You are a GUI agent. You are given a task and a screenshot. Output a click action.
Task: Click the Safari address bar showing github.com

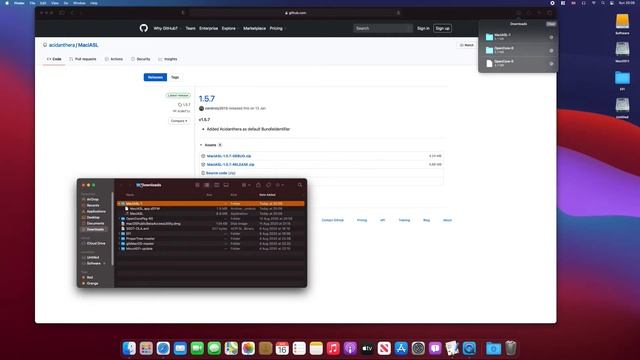(296, 13)
